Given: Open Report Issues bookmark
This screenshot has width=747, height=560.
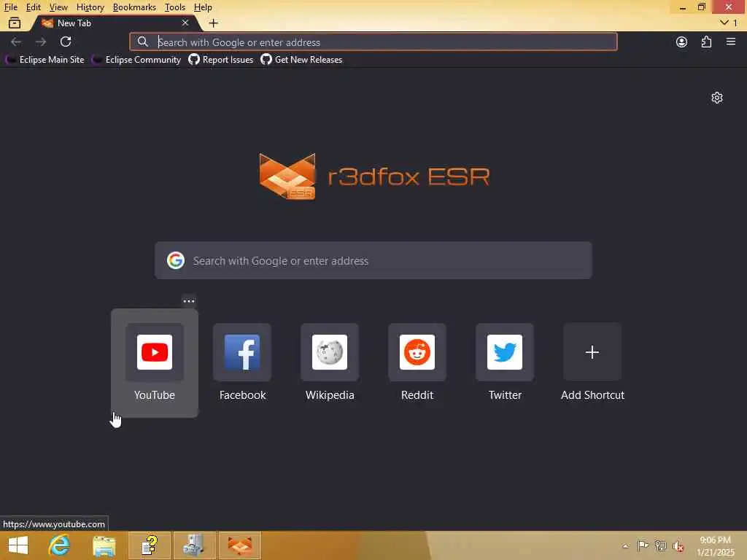Looking at the screenshot, I should [221, 60].
